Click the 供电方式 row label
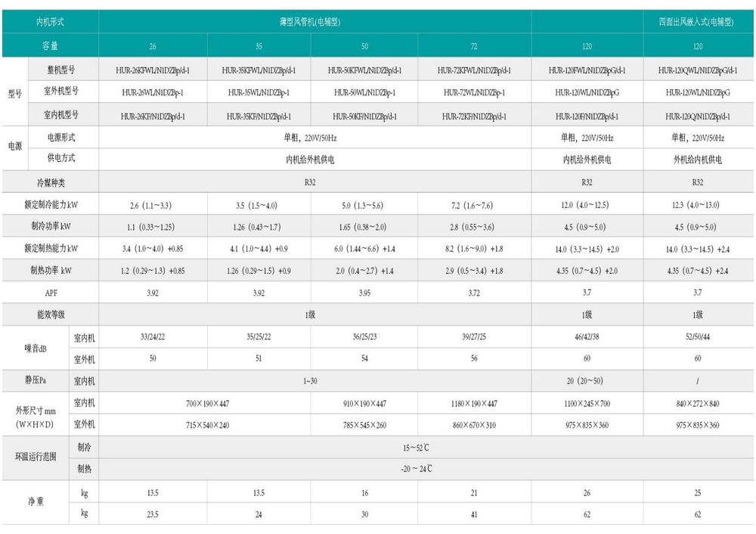Image resolution: width=756 pixels, height=534 pixels. (x=60, y=158)
